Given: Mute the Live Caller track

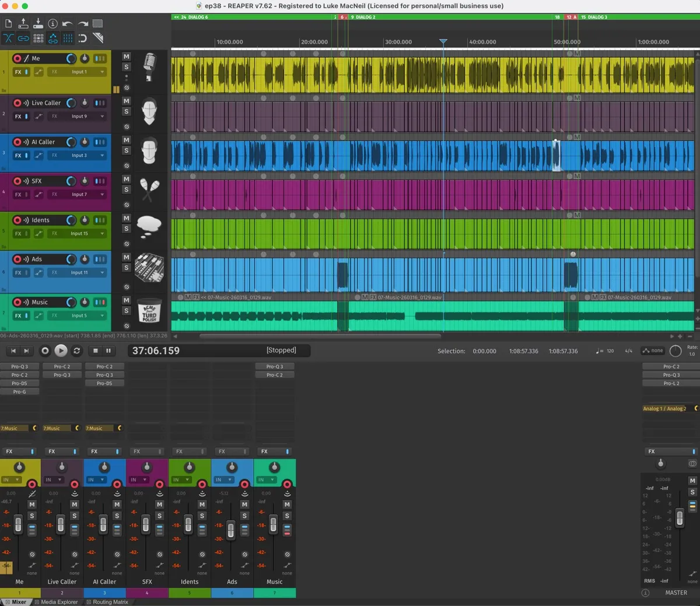Looking at the screenshot, I should [x=126, y=101].
